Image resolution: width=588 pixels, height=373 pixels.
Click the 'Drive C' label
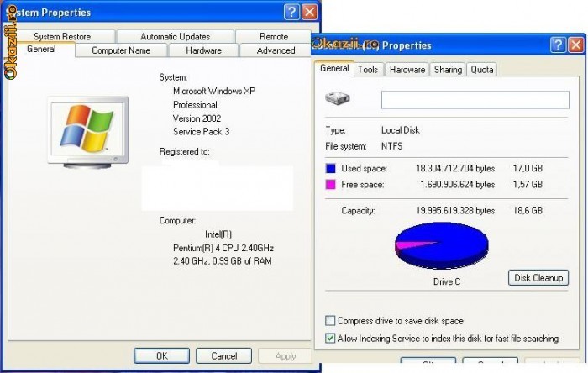[x=446, y=281]
